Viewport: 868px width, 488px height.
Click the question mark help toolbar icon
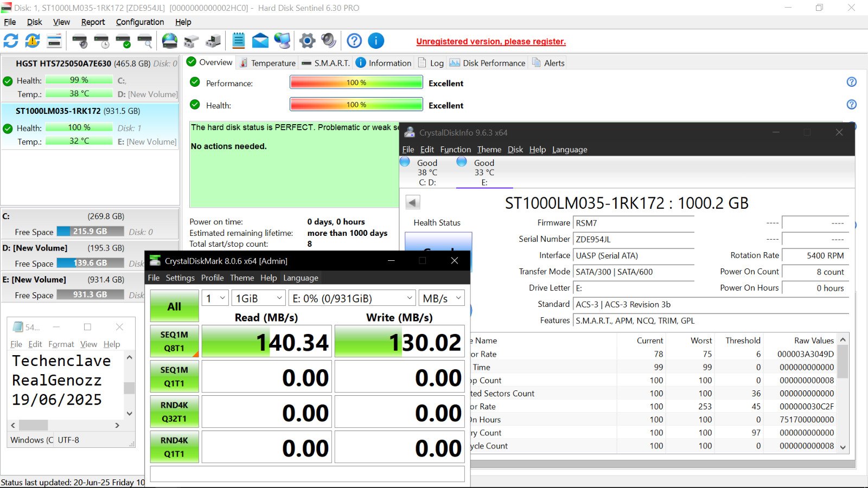[x=354, y=41]
